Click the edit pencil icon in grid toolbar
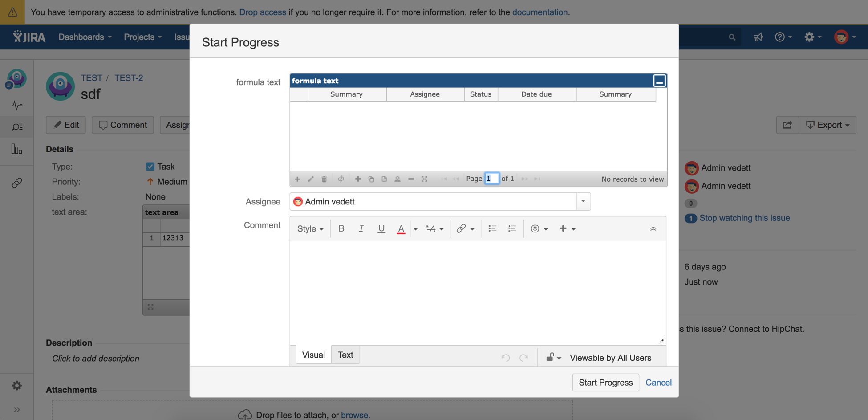 click(x=311, y=179)
